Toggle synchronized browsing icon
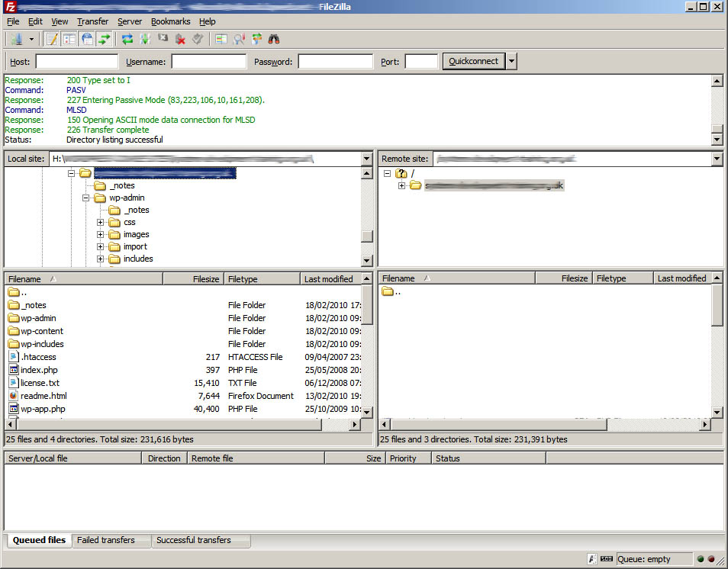Image resolution: width=728 pixels, height=569 pixels. 256,40
